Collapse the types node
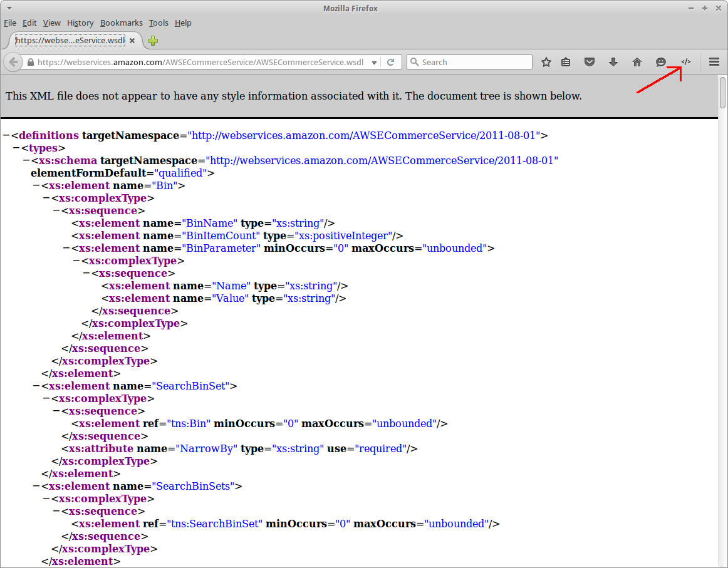 click(x=16, y=148)
